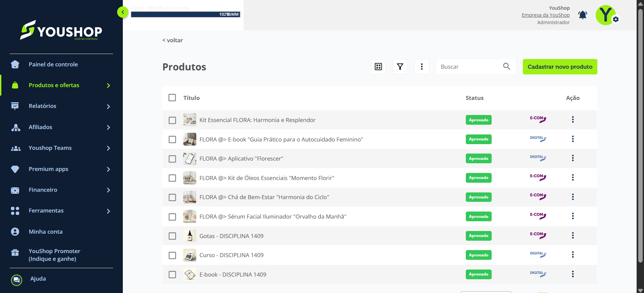The width and height of the screenshot is (644, 293).
Task: Click the search magnifier icon
Action: point(507,66)
